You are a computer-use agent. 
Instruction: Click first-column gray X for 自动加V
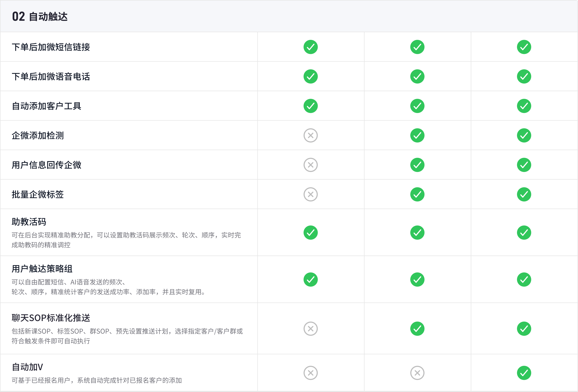(x=310, y=373)
